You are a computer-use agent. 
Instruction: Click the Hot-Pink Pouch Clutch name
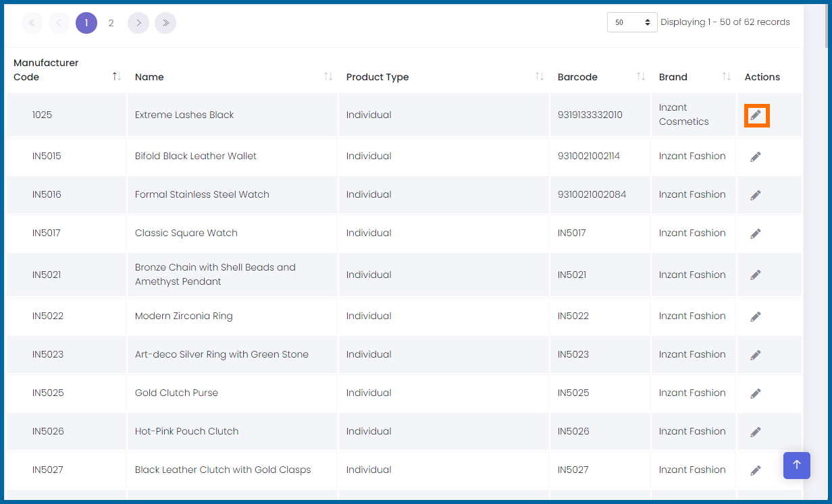(186, 431)
